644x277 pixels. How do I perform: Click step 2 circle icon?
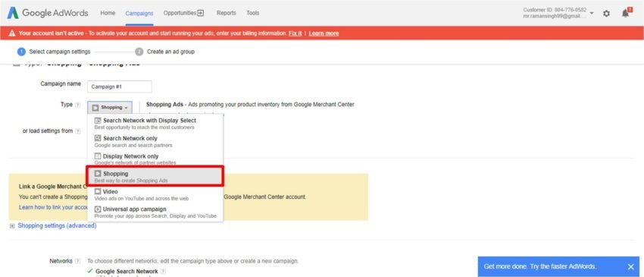pos(139,52)
